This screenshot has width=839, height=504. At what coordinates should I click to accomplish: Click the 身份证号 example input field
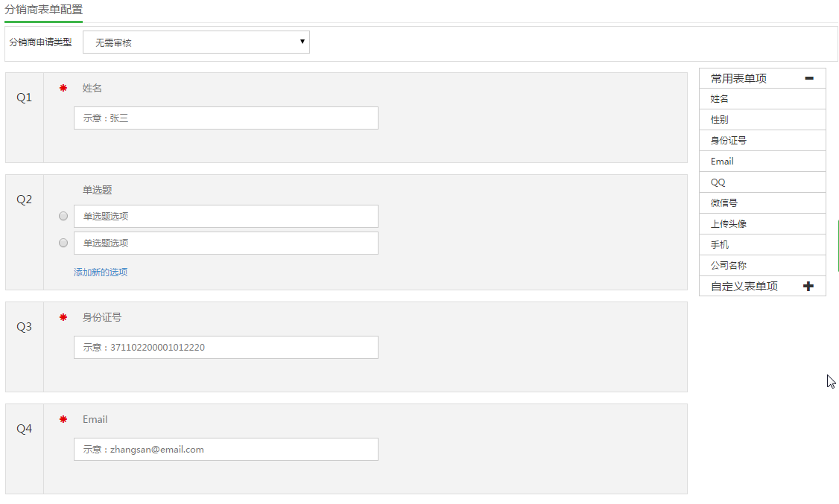[226, 347]
